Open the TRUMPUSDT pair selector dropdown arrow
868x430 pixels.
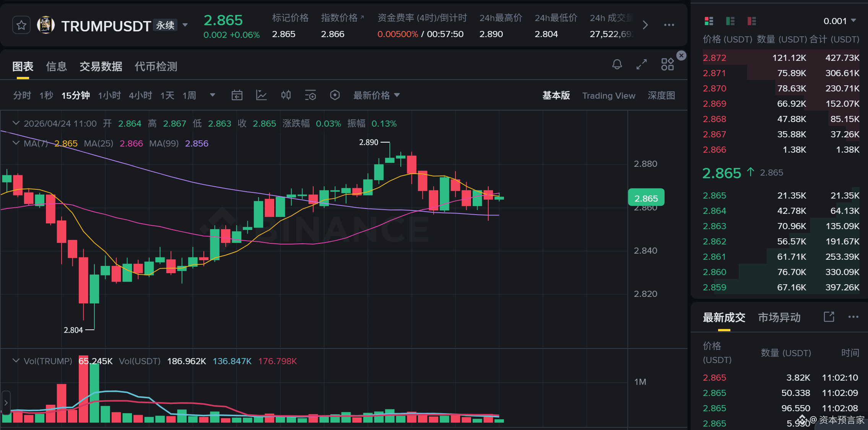(x=185, y=25)
